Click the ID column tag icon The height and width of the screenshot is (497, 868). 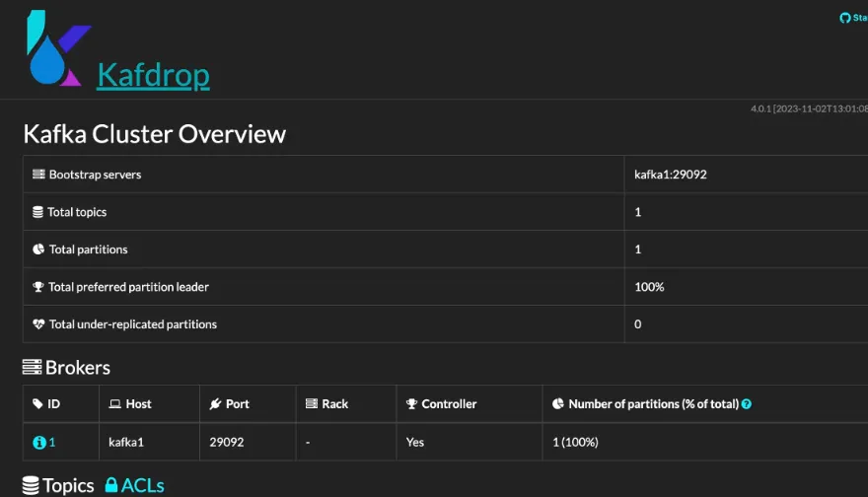tap(37, 403)
